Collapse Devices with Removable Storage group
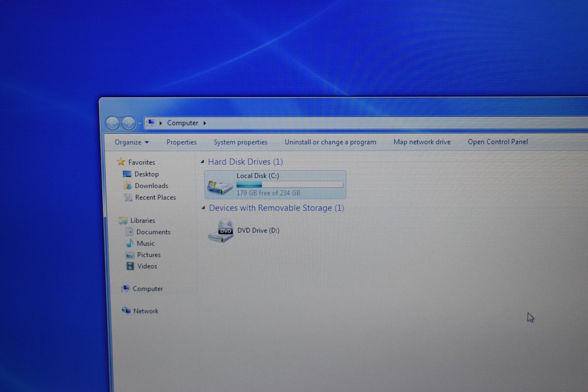588x392 pixels. click(203, 208)
